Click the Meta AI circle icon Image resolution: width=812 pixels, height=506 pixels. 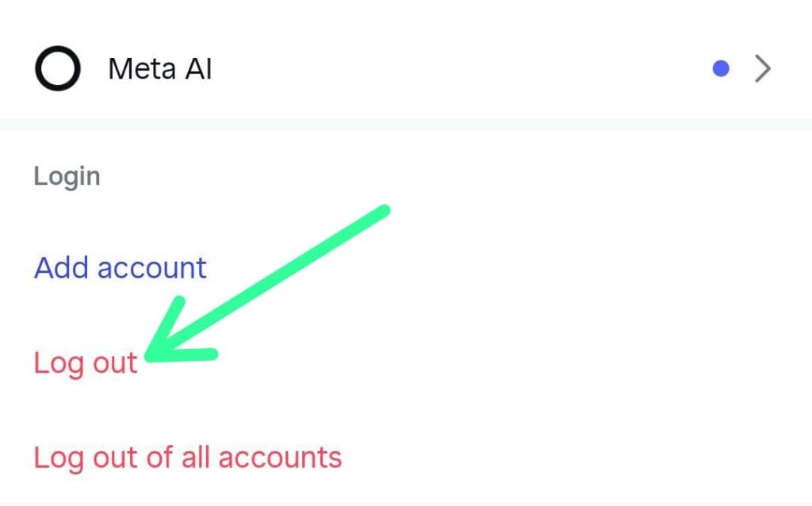pyautogui.click(x=57, y=69)
